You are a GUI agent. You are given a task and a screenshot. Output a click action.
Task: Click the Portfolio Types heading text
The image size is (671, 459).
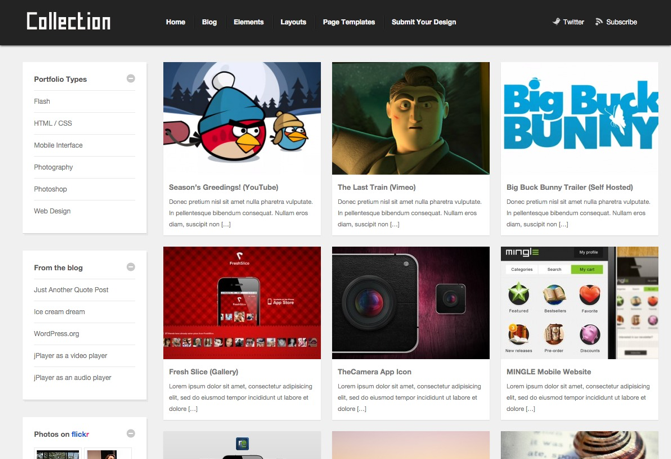click(x=60, y=79)
